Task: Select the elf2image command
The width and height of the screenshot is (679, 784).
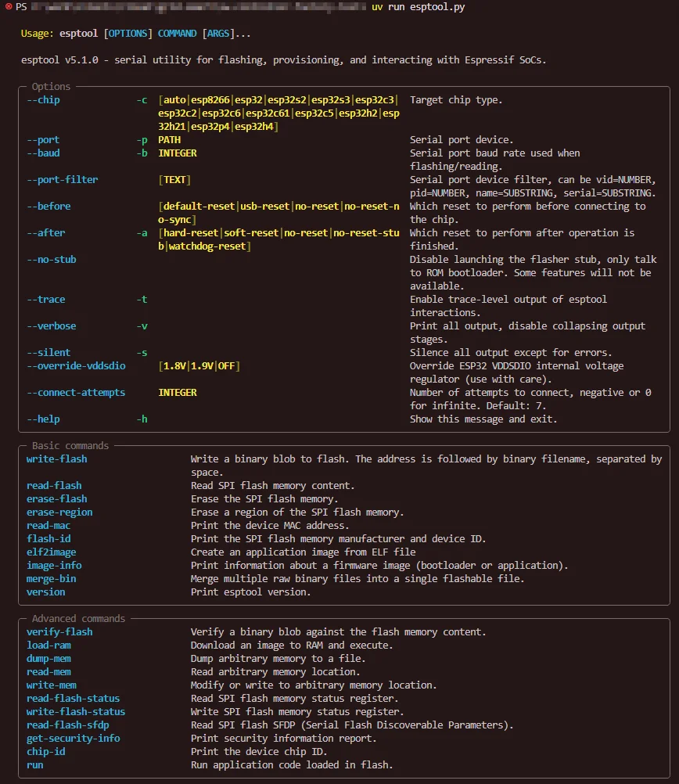Action: (x=52, y=552)
